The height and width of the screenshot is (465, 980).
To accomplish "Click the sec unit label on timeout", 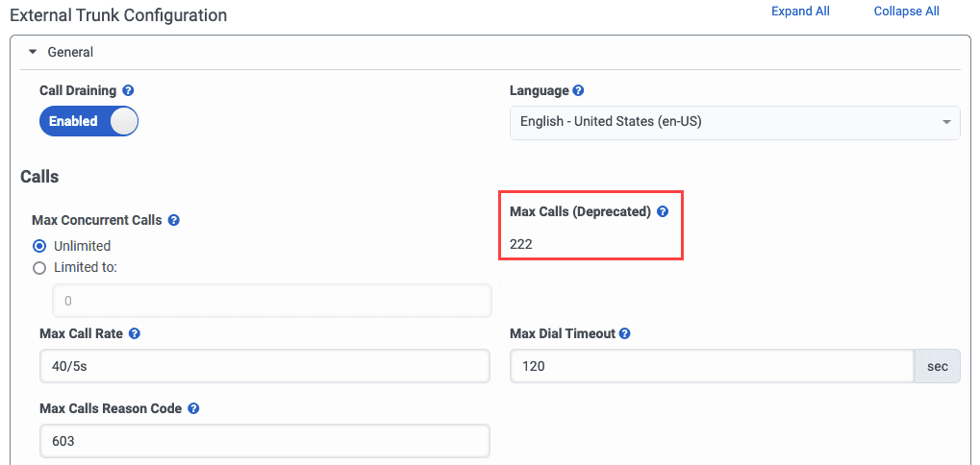I will point(937,366).
